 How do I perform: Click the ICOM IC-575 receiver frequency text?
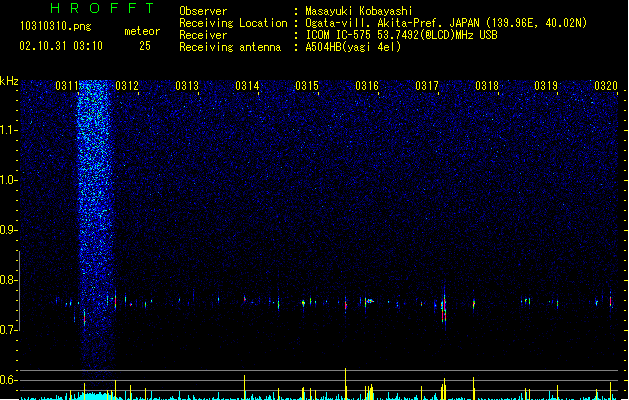coord(401,35)
